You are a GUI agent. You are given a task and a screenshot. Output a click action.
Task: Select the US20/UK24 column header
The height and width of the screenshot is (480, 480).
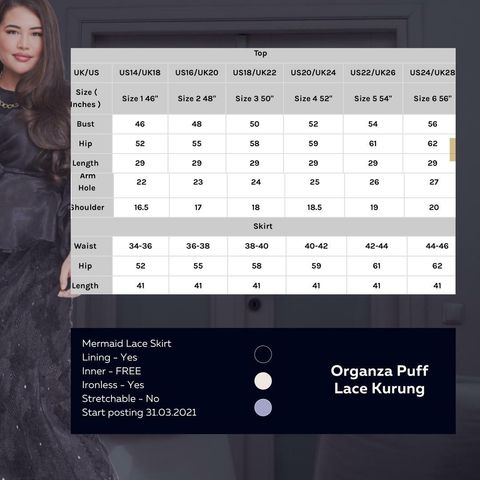pyautogui.click(x=313, y=73)
